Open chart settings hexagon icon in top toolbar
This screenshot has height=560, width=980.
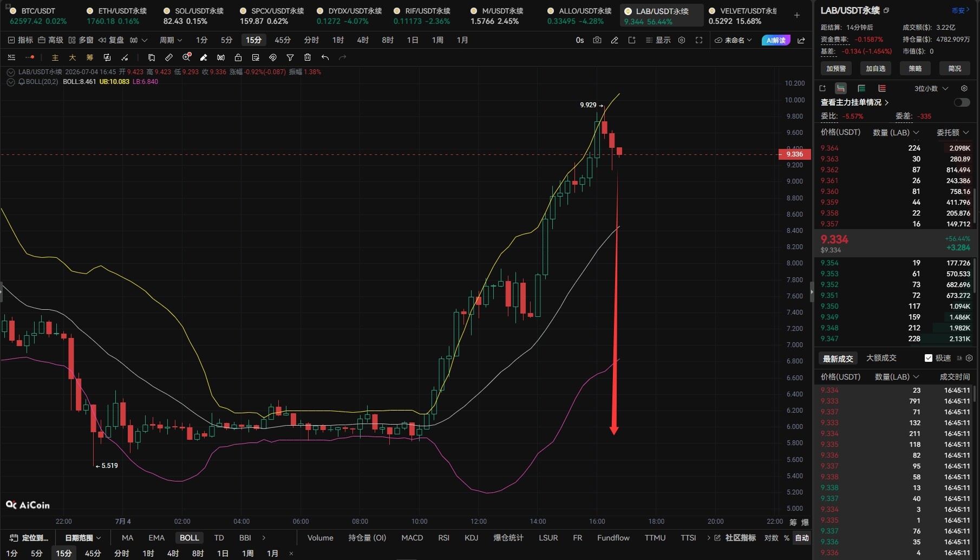click(682, 40)
